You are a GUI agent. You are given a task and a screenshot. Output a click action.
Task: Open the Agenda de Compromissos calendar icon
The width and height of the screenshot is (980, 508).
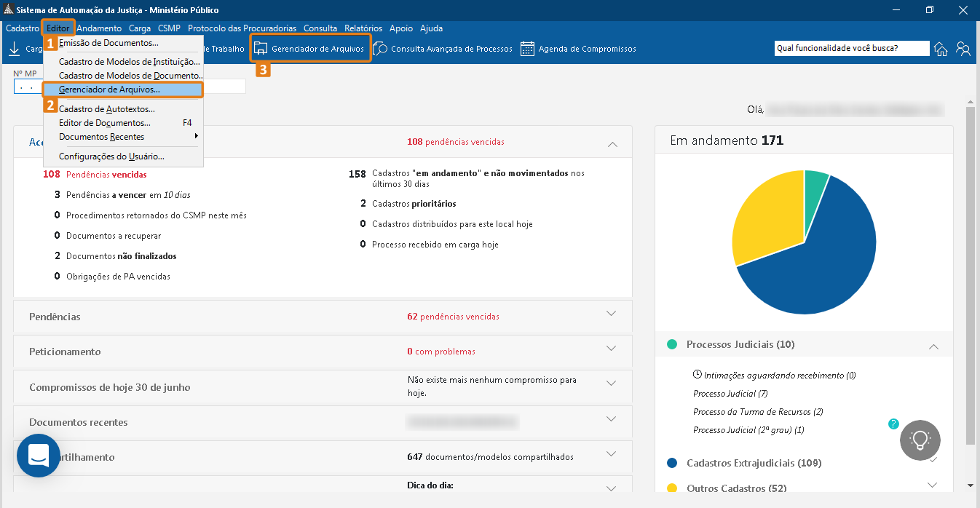(526, 48)
